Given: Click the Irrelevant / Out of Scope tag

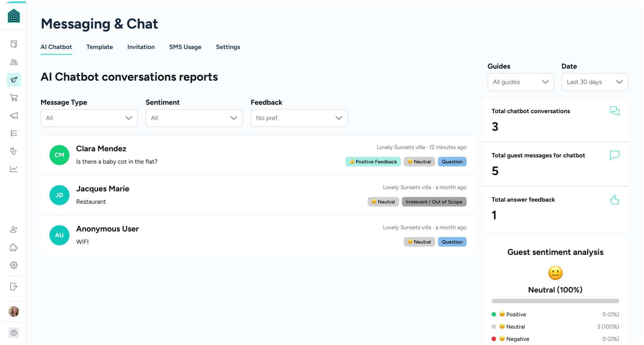Looking at the screenshot, I should [x=434, y=202].
